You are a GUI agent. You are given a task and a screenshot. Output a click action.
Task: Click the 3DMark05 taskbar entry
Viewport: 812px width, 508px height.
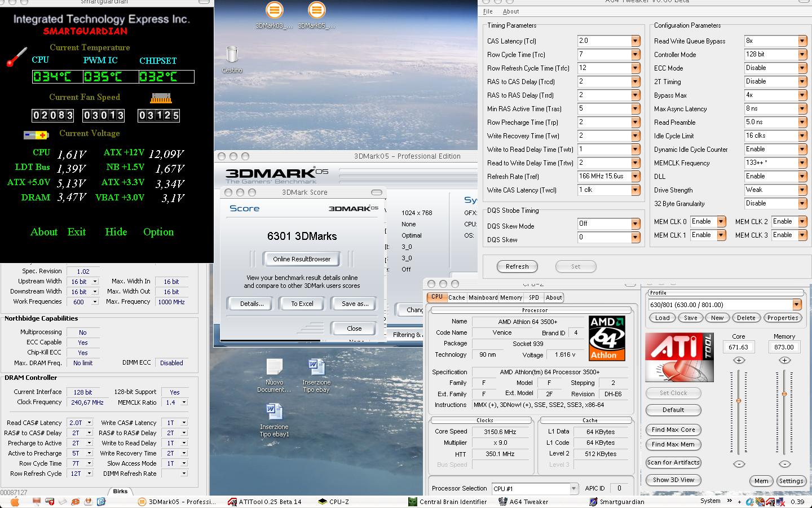pos(177,501)
